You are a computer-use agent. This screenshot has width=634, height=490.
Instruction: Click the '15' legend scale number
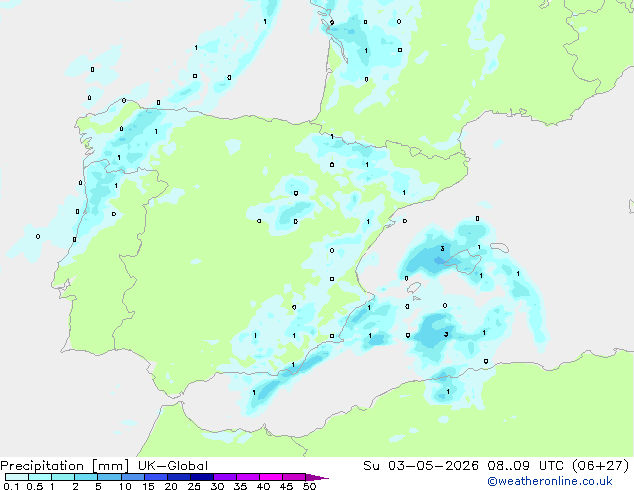click(148, 486)
